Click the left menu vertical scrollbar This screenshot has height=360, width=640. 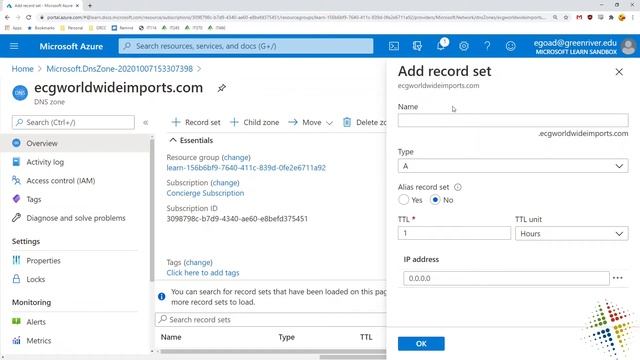pos(152,210)
